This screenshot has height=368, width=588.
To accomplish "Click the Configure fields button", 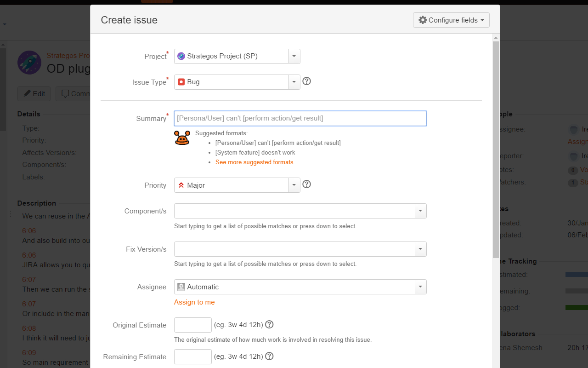I will 451,20.
